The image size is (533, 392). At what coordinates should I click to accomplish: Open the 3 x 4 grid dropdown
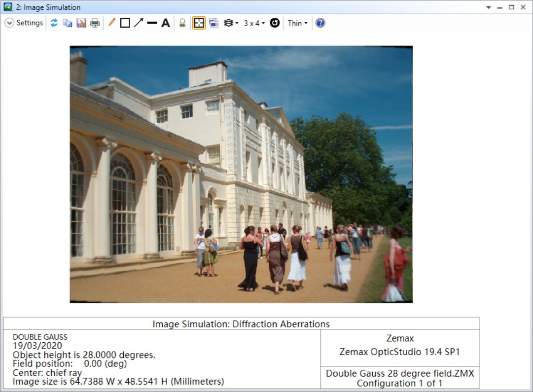pos(254,23)
